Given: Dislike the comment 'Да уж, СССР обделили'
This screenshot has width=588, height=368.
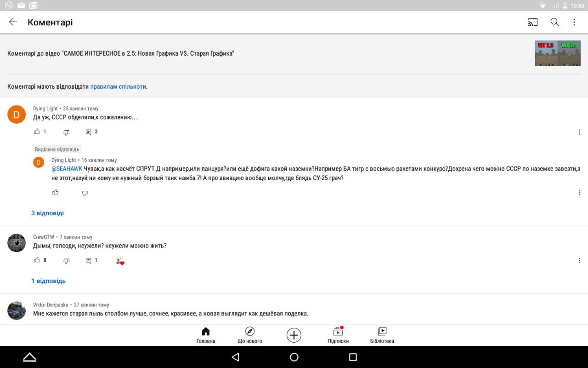Looking at the screenshot, I should click(66, 132).
